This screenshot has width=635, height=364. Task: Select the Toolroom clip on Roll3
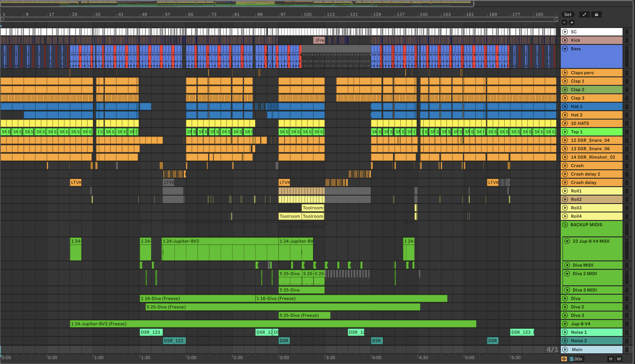pos(313,208)
